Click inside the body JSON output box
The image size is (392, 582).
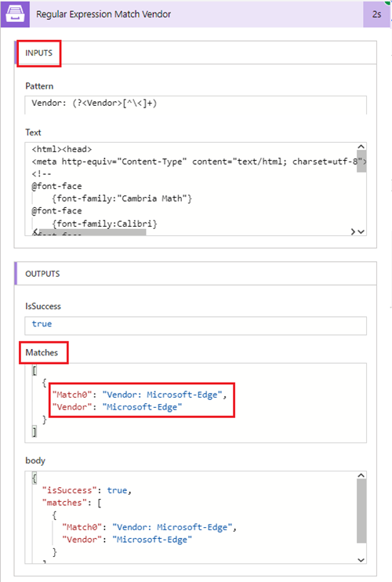[191, 518]
